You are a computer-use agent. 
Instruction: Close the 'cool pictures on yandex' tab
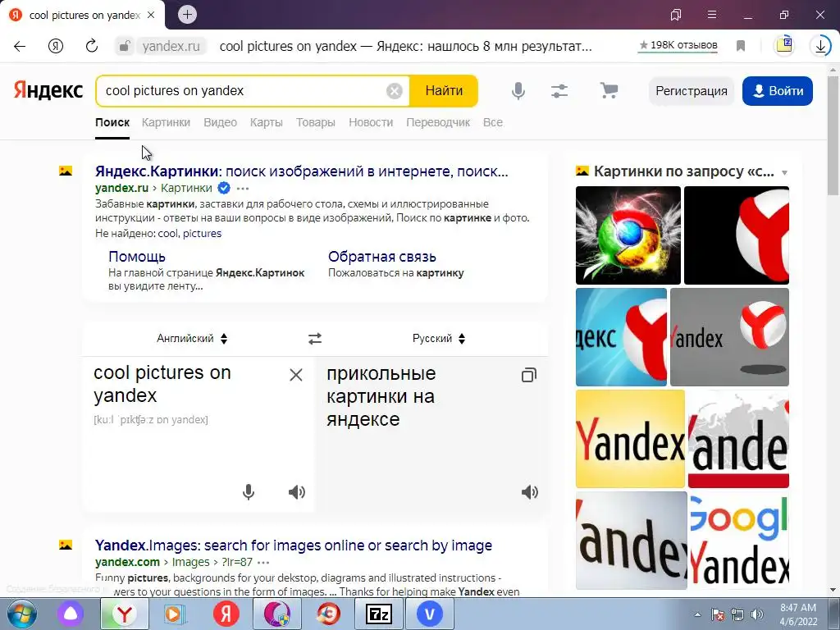click(x=151, y=15)
